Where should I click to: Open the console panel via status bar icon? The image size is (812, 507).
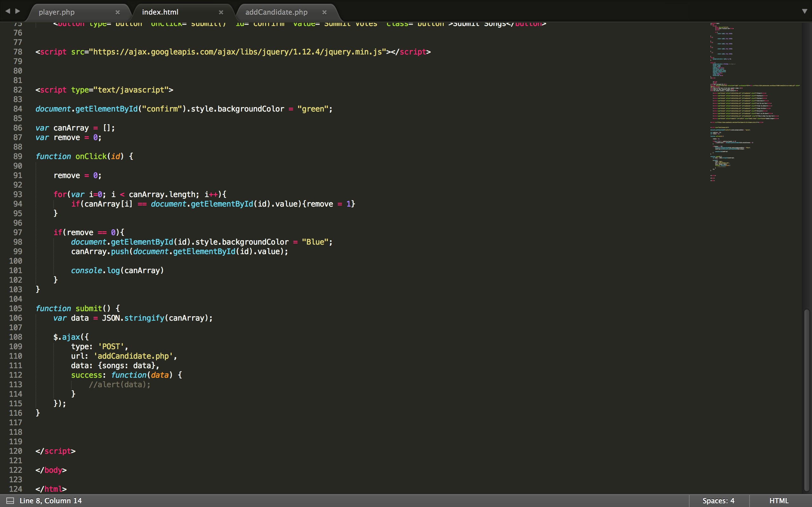coord(11,500)
